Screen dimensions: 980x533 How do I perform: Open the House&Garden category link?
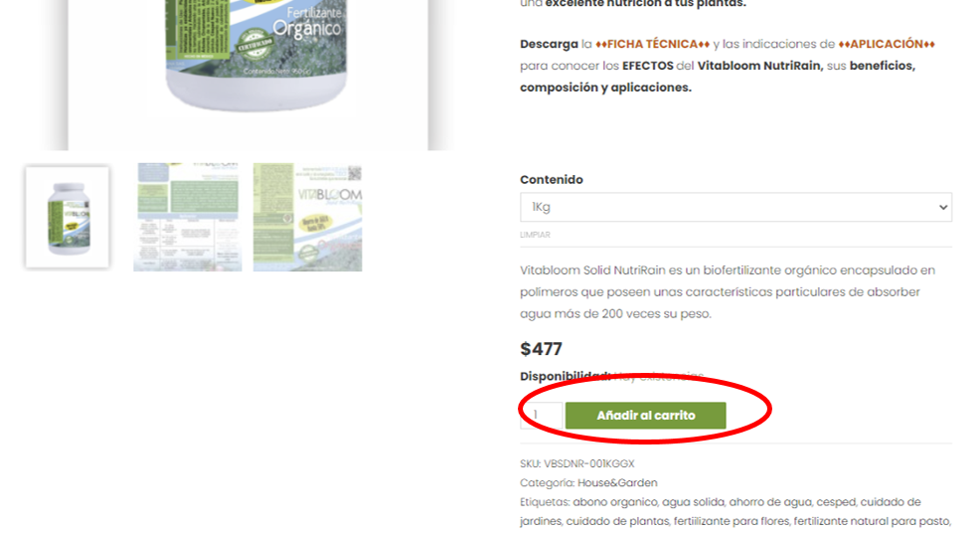click(x=617, y=483)
